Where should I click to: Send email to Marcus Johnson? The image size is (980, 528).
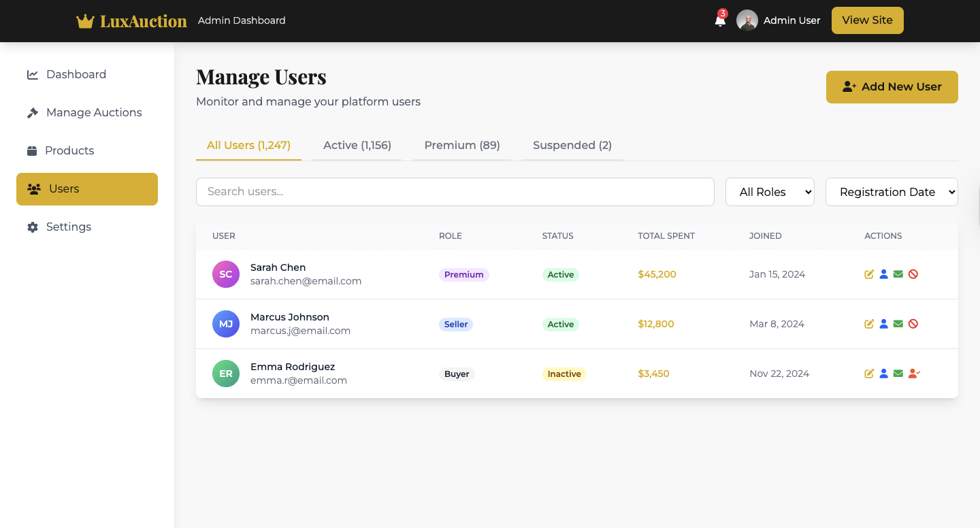898,324
